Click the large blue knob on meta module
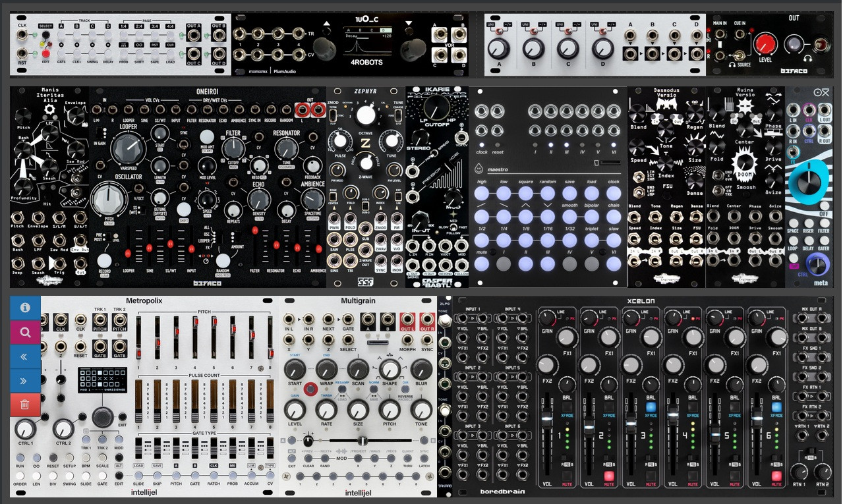This screenshot has height=504, width=843. (810, 184)
